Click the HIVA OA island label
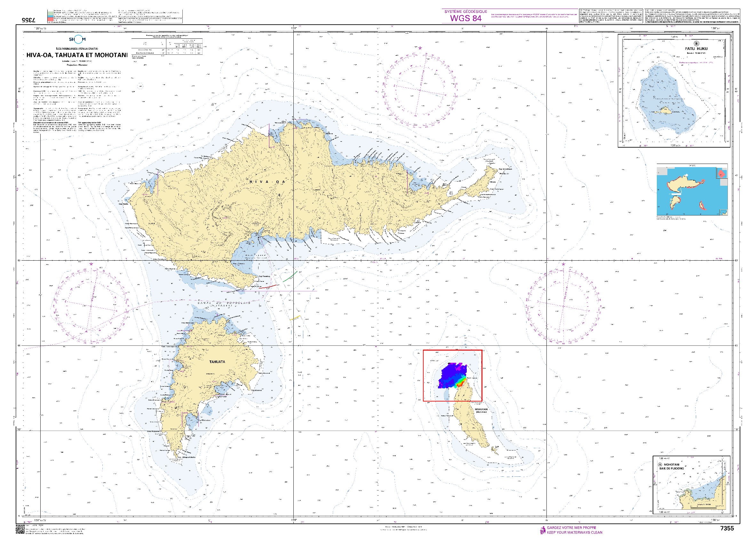The image size is (756, 543). (268, 182)
